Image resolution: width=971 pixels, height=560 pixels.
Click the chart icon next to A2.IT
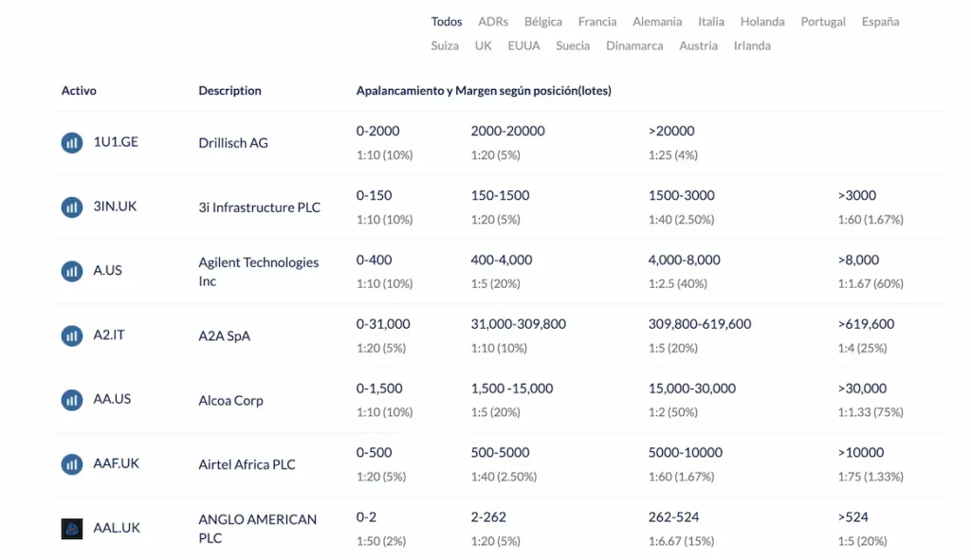(x=71, y=335)
